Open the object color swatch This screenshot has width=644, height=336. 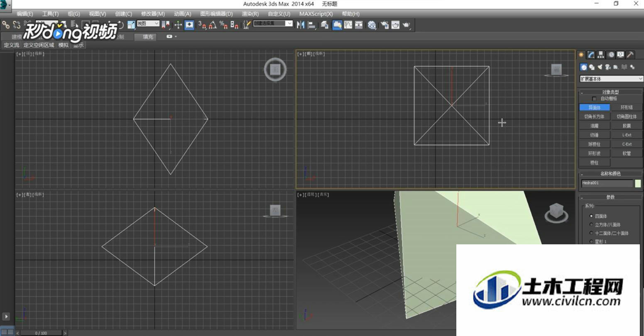[x=638, y=183]
